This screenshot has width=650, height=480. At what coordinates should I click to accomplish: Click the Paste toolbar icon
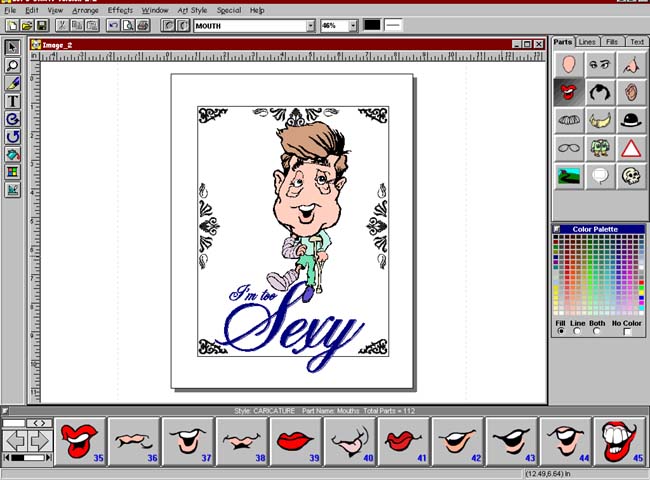(92, 26)
